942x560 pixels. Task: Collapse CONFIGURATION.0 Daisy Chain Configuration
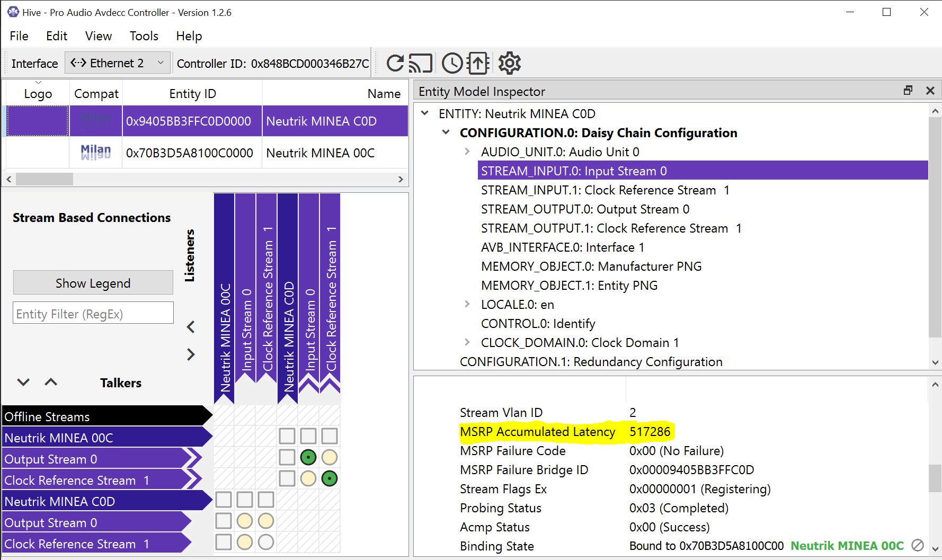point(446,132)
